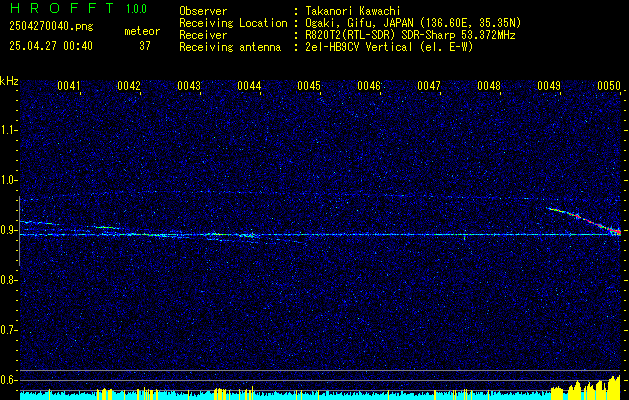Viewport: 629px width, 400px height.
Task: Click the Ogaki, Gifu, JAPAN location text
Action: [413, 23]
